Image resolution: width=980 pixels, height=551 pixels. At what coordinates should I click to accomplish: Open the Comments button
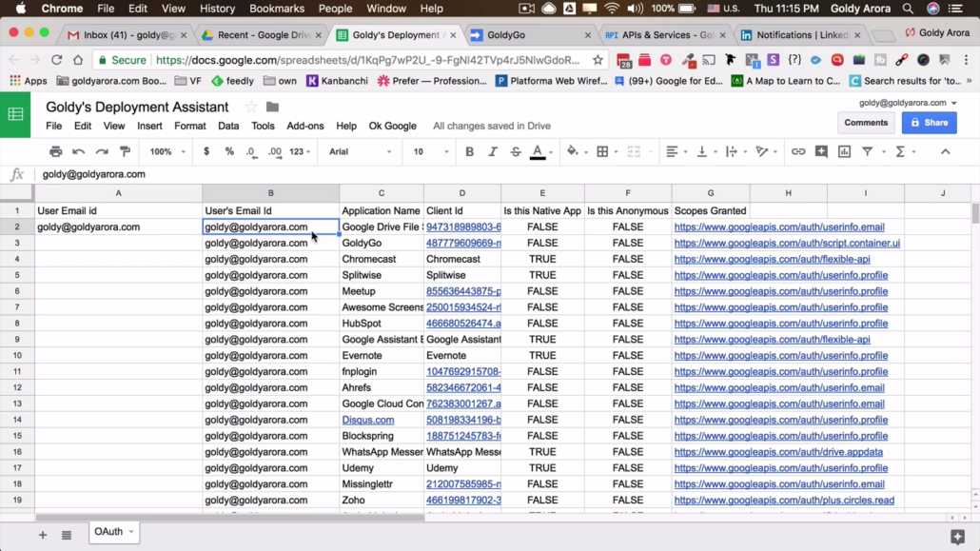point(866,123)
